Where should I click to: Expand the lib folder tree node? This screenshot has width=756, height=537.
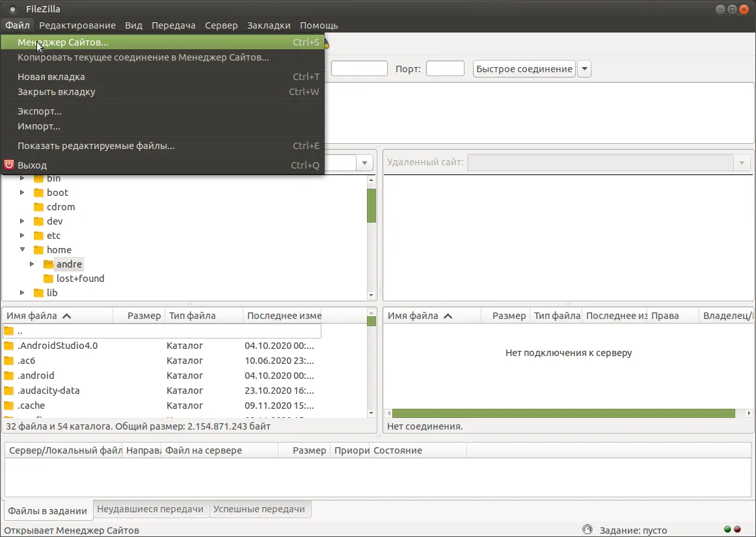point(22,292)
